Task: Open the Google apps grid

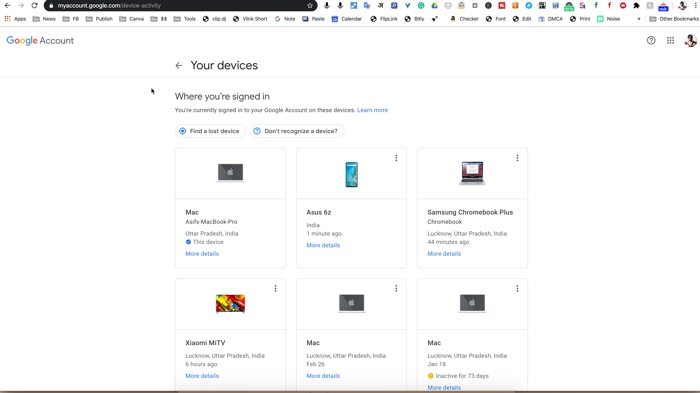Action: click(671, 41)
